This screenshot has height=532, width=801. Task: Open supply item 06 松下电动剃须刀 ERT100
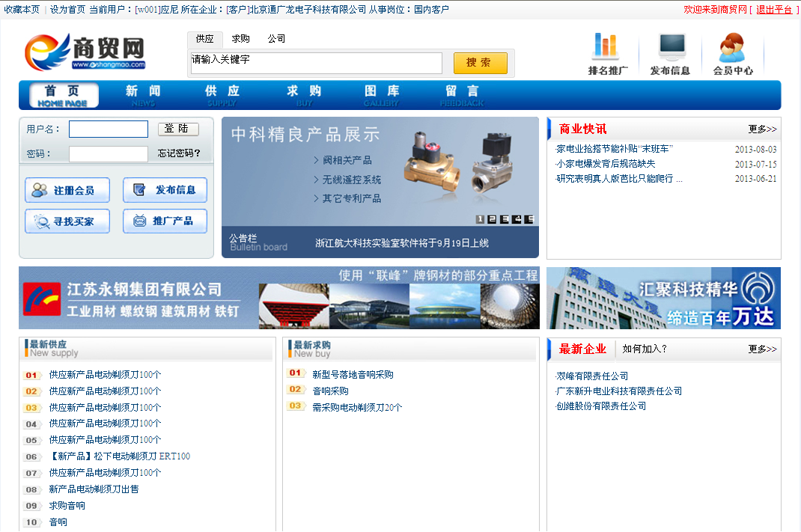pos(120,456)
